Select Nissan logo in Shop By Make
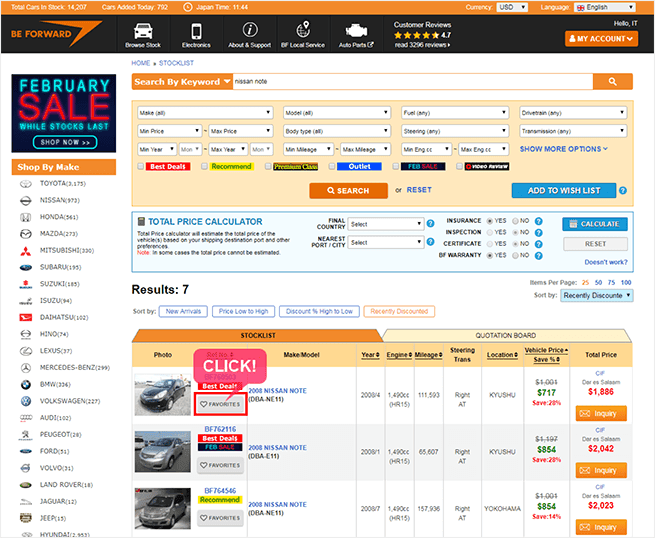Screen dimensions: 655x538 pyautogui.click(x=26, y=200)
